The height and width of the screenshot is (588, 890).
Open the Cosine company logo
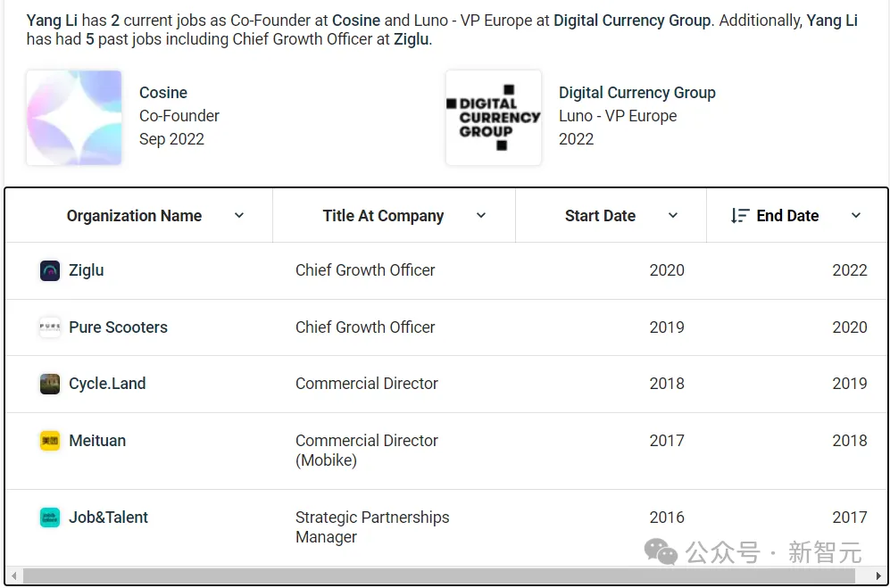[x=74, y=118]
